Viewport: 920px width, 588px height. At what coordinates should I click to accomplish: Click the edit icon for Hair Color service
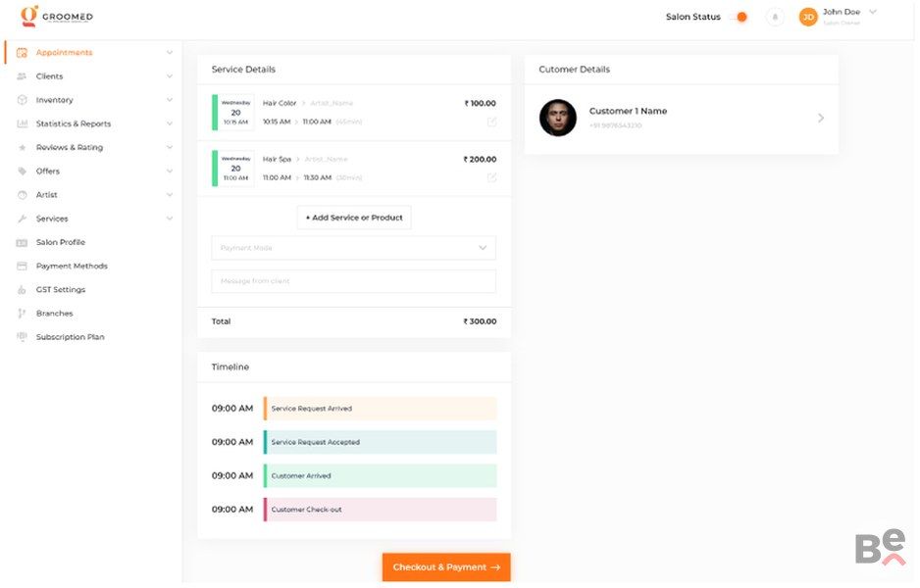tap(491, 122)
